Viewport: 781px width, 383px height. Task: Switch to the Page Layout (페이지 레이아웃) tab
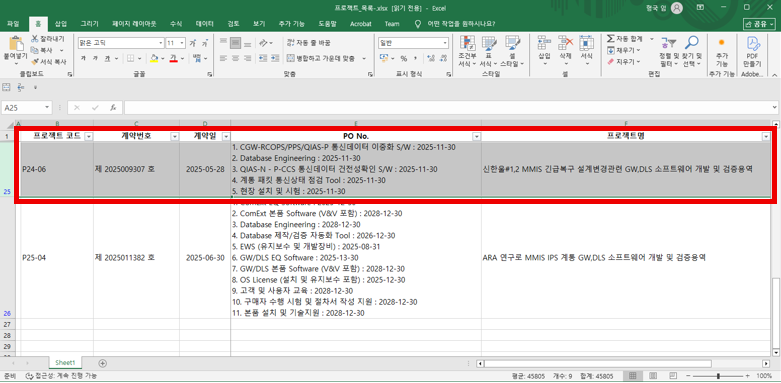pos(134,23)
